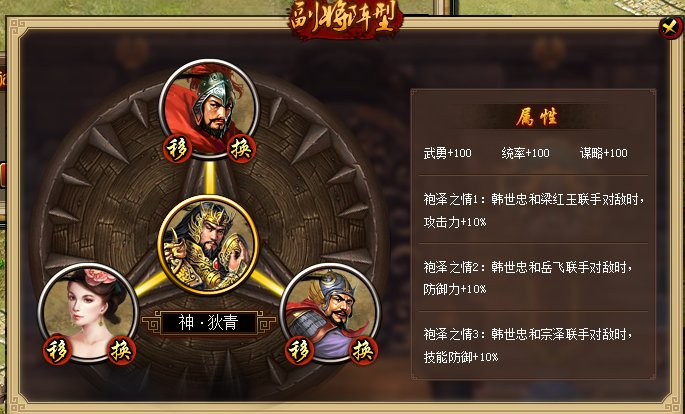The width and height of the screenshot is (685, 414).
Task: Click the 统率+100 attribute
Action: pos(526,153)
